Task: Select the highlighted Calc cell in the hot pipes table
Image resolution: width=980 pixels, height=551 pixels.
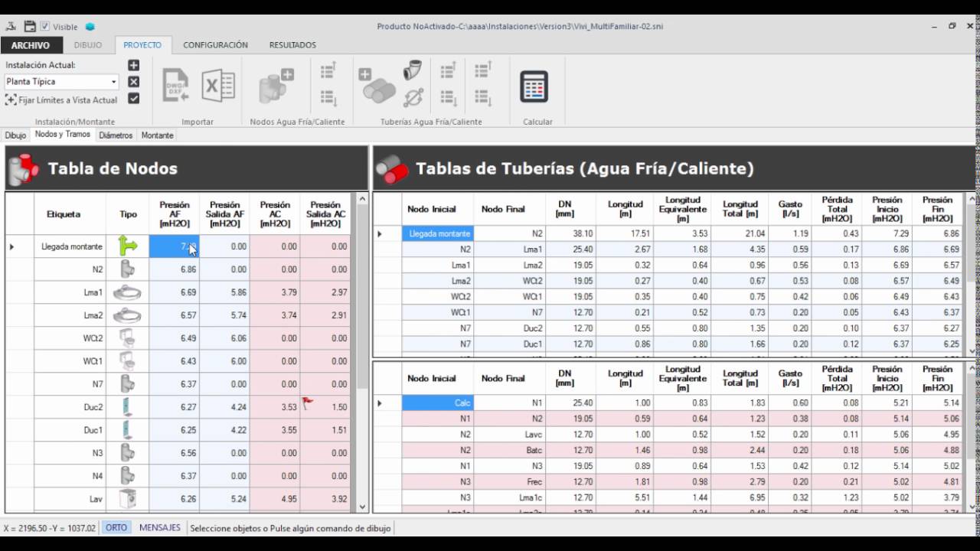Action: [x=438, y=403]
